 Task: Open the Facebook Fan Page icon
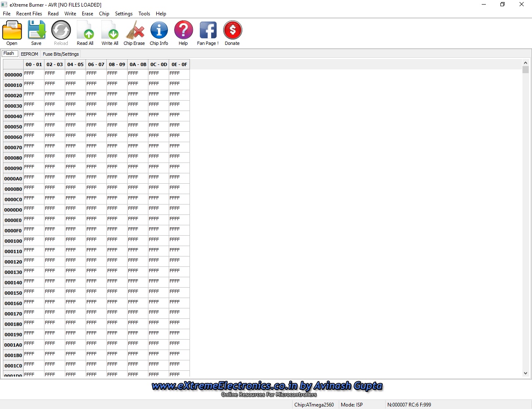click(208, 31)
